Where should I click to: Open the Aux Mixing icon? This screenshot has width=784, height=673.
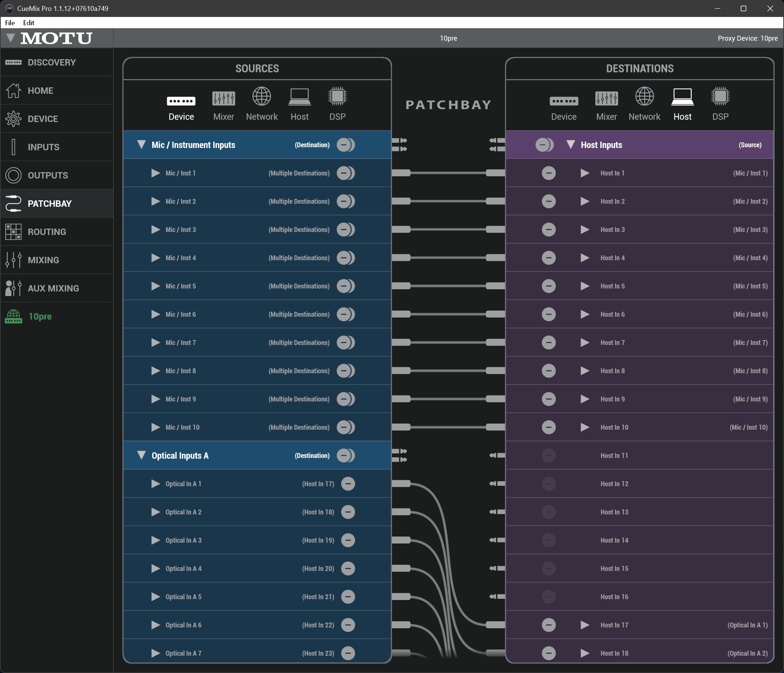pyautogui.click(x=13, y=288)
